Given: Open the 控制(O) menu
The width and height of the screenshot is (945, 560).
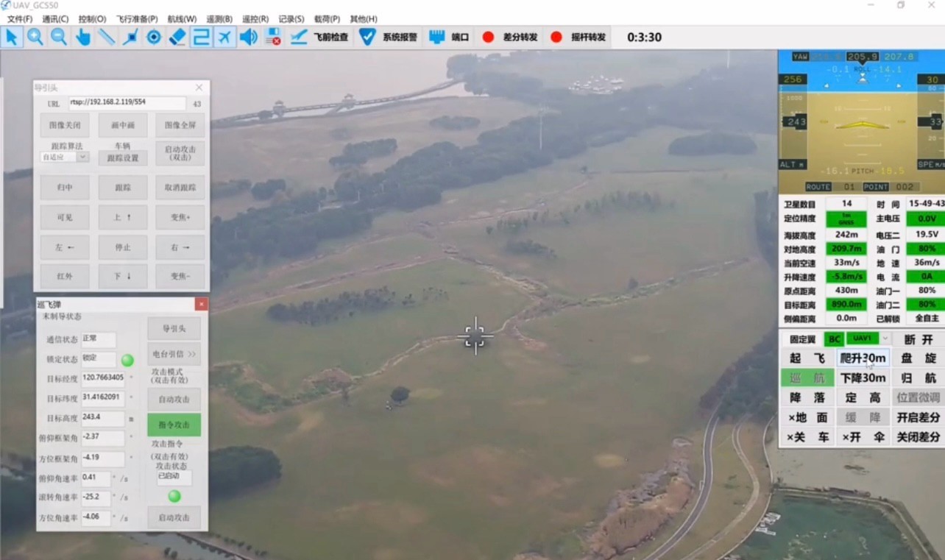Looking at the screenshot, I should [x=92, y=18].
